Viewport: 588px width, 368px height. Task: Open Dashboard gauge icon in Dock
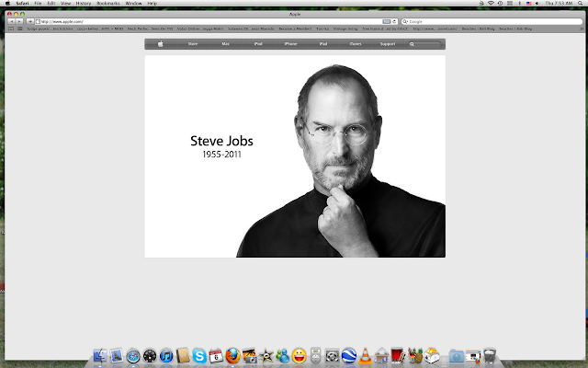(x=150, y=356)
